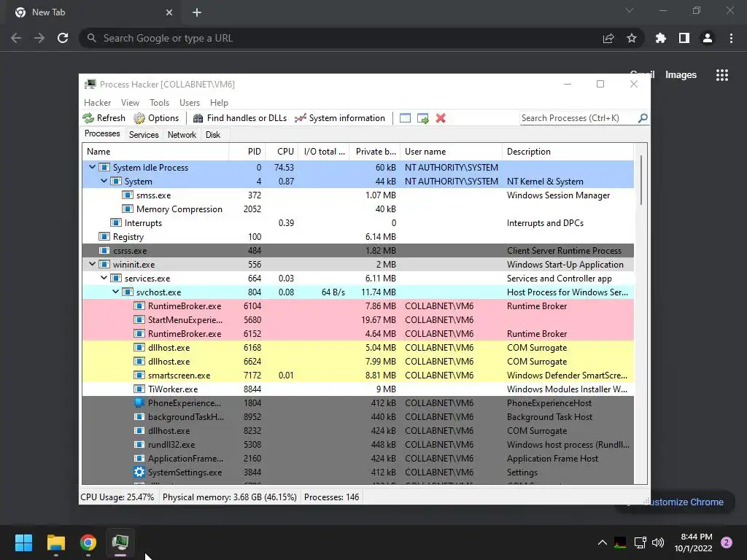Select the rundll32.exe process row
Viewport: 747px width, 560px height.
click(x=358, y=444)
